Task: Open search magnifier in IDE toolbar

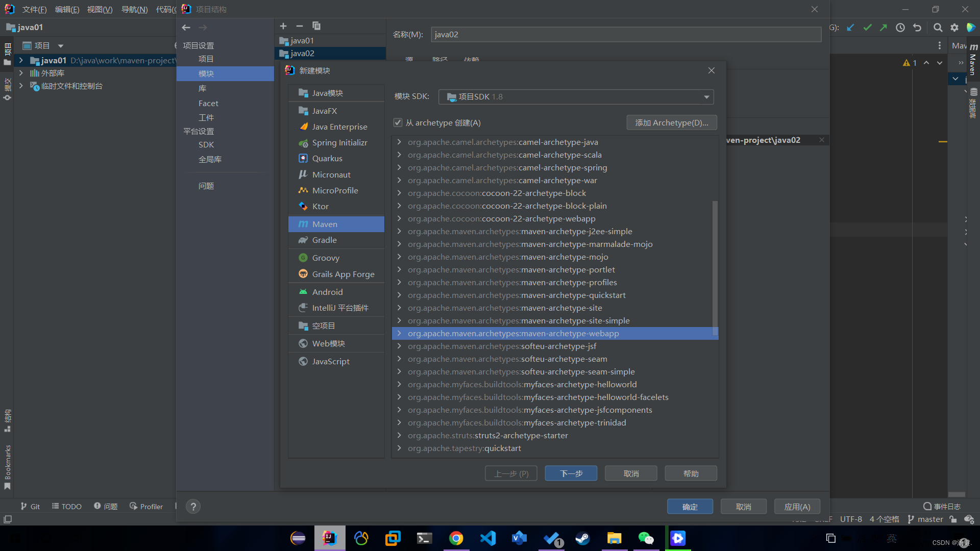Action: (938, 28)
